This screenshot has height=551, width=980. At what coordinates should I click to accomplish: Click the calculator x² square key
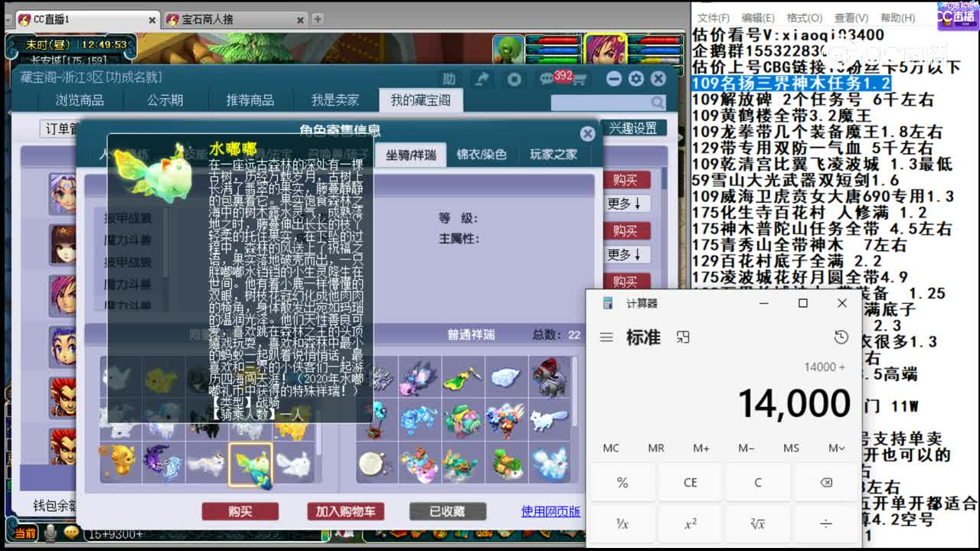coord(690,523)
